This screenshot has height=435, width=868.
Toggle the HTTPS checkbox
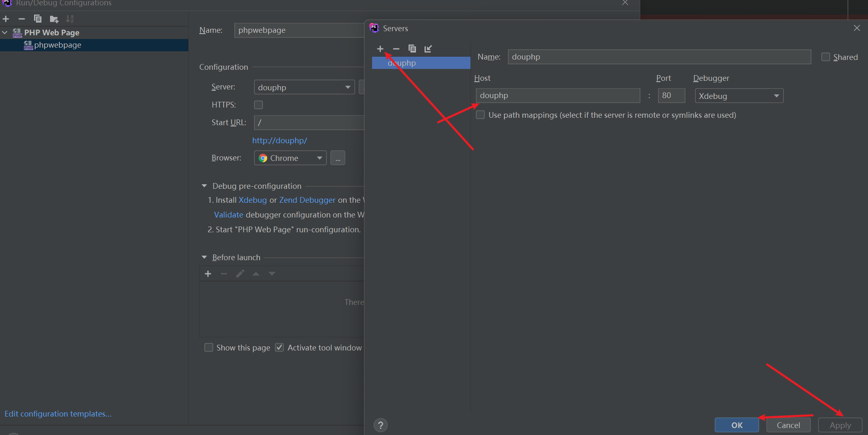click(258, 105)
